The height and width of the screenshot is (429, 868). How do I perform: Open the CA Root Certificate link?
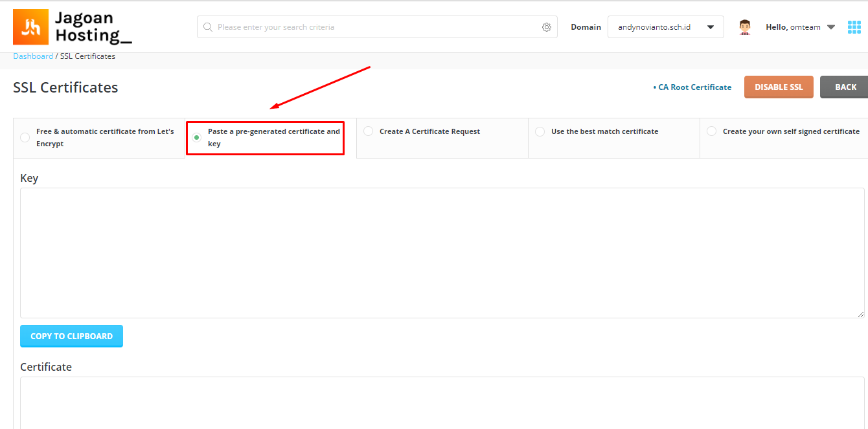tap(694, 87)
